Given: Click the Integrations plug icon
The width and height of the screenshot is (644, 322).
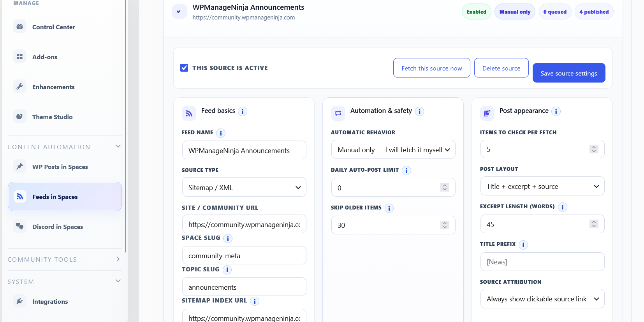Looking at the screenshot, I should 19,301.
